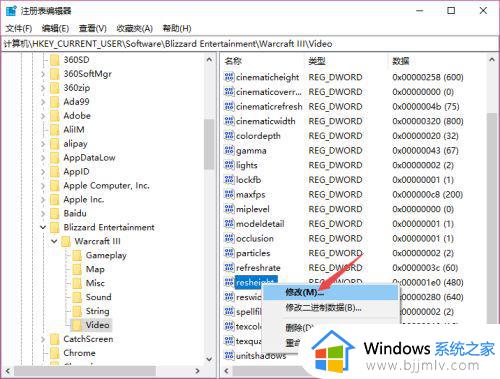Screen dimensions: 500x379
Task: Click the unitshadows DWORD value icon
Action: point(229,356)
